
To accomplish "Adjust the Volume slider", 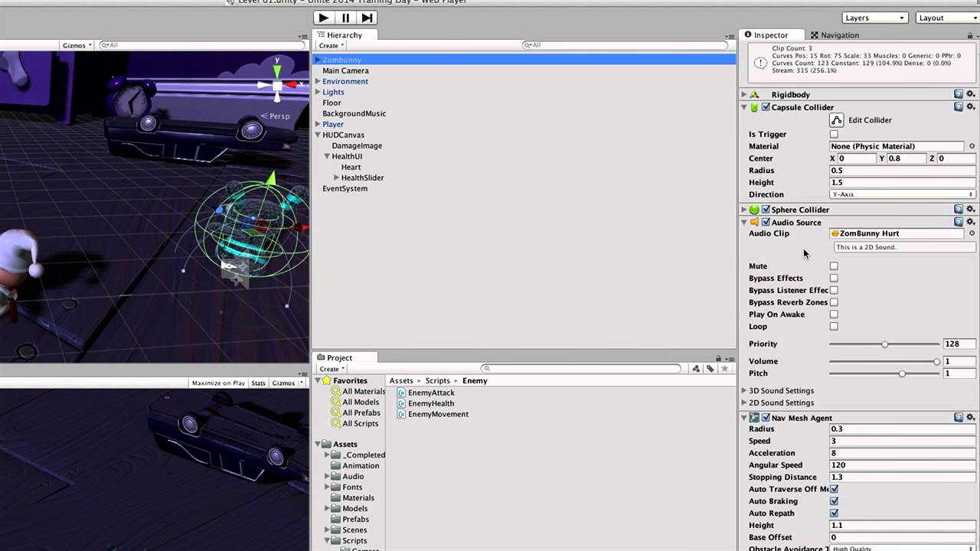I will [x=884, y=361].
